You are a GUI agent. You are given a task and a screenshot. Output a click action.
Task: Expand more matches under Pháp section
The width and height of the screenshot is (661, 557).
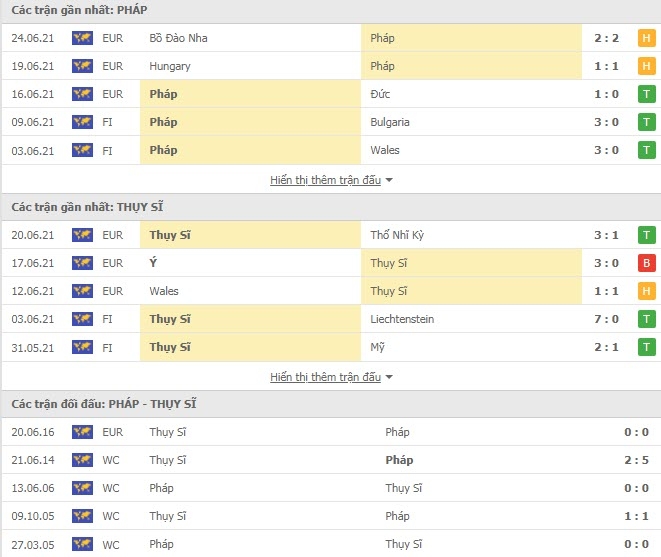(x=325, y=180)
